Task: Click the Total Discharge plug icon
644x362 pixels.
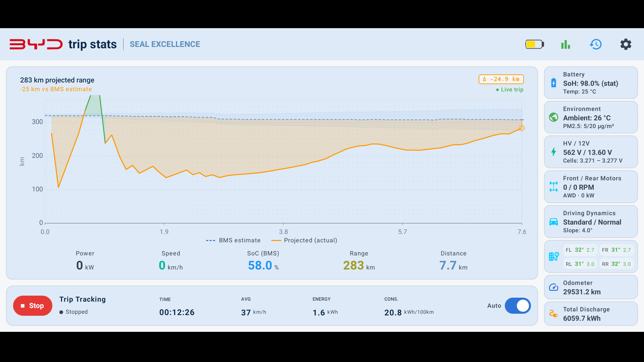Action: [x=553, y=314]
